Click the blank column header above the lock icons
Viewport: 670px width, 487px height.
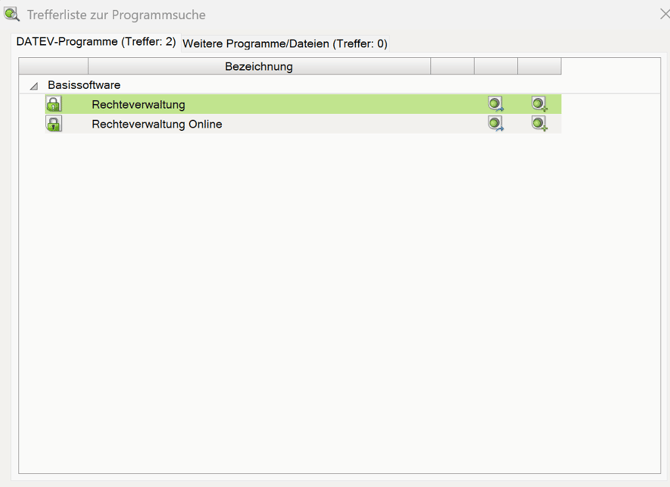(x=53, y=66)
